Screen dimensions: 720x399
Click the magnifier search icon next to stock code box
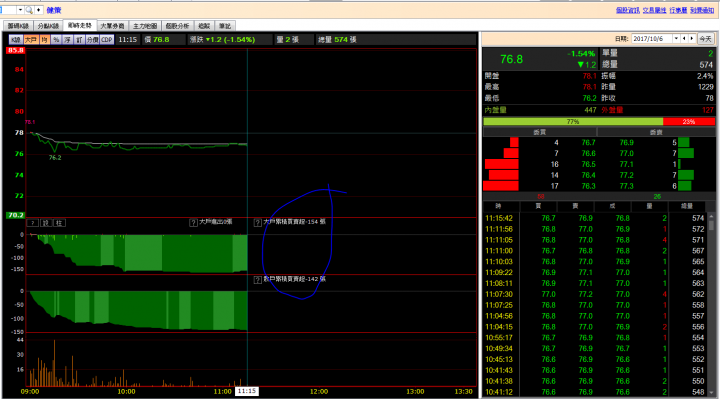(29, 10)
